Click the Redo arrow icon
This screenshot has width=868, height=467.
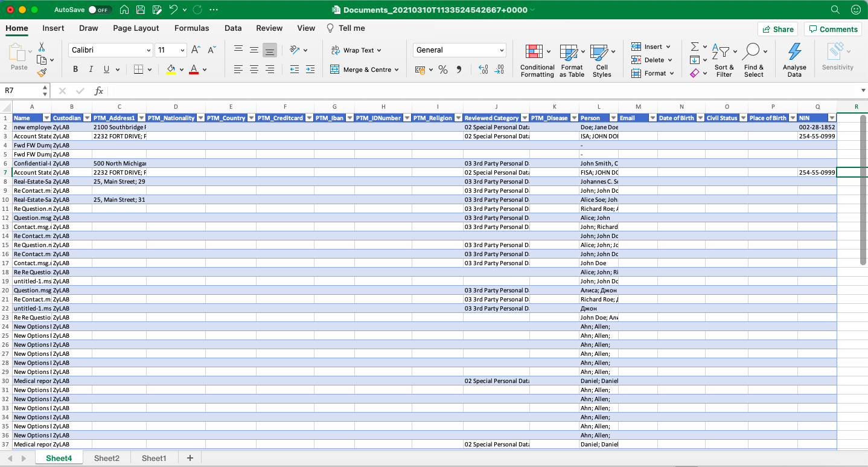198,10
